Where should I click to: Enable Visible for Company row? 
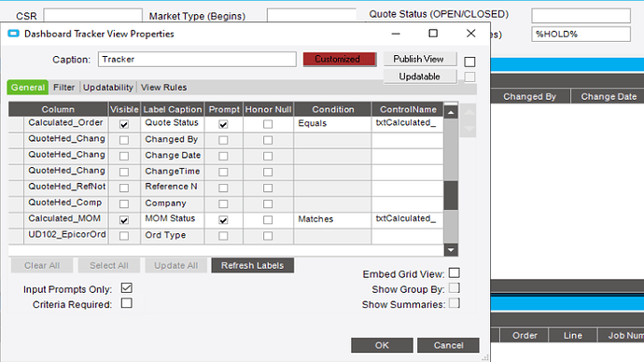tap(123, 204)
